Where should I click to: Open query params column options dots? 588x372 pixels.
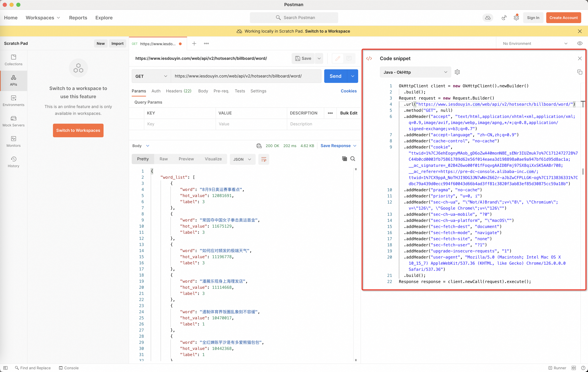click(x=330, y=113)
